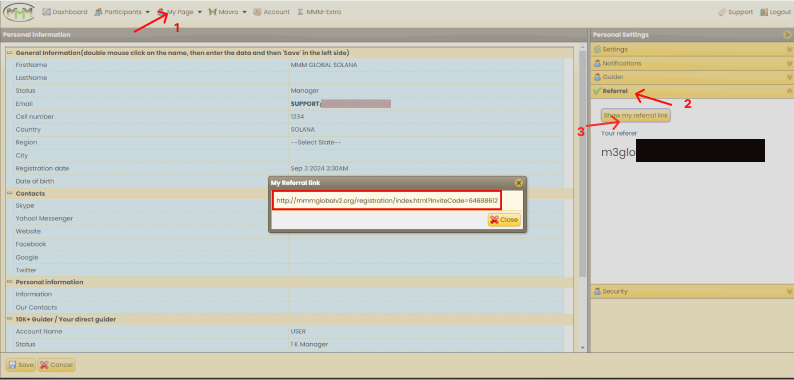Click the City row label
This screenshot has height=380, width=794.
[22, 156]
